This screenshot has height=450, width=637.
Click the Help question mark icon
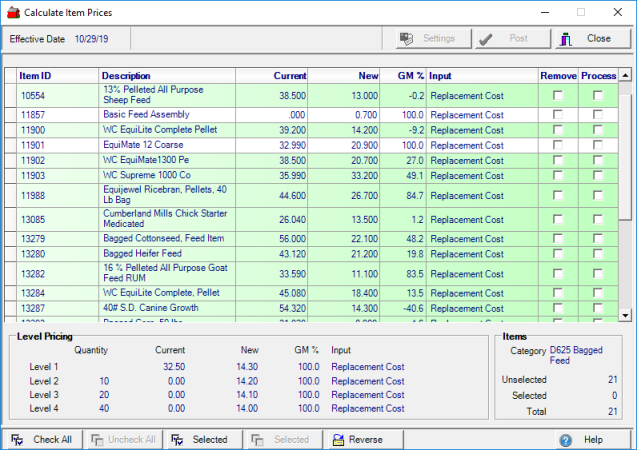[x=565, y=440]
